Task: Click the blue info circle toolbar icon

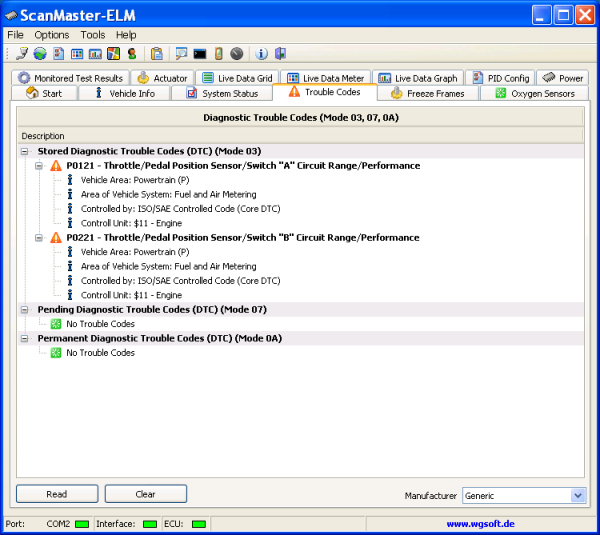Action: 261,54
